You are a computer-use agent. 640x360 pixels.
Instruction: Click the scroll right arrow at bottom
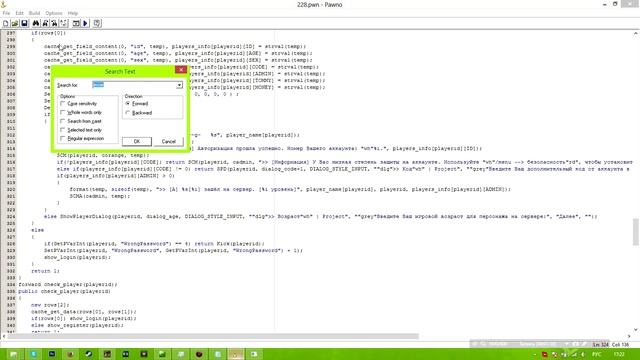coord(629,336)
